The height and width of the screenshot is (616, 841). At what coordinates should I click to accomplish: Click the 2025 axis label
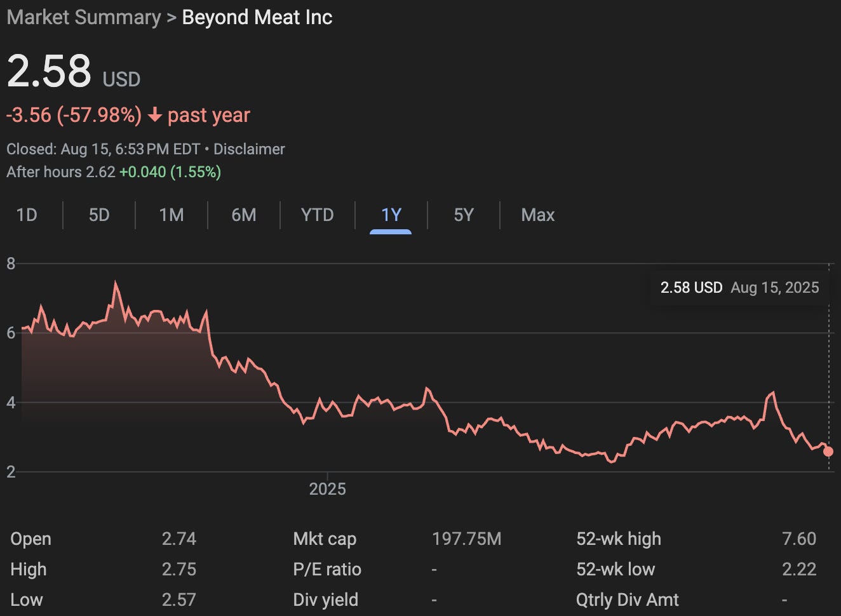click(x=328, y=489)
